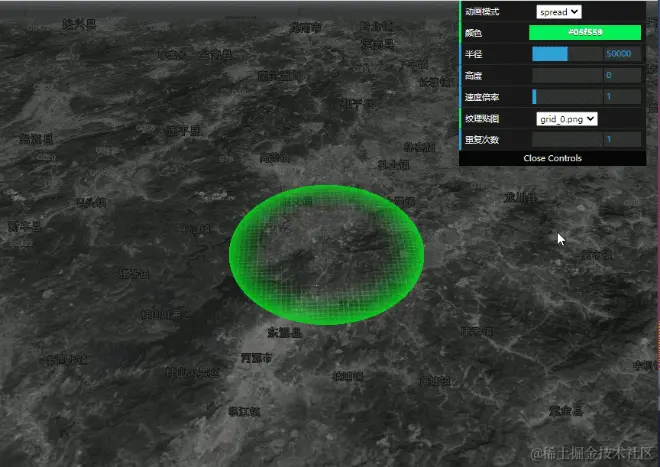Click the 动画模式 label
The image size is (660, 467).
click(x=482, y=12)
